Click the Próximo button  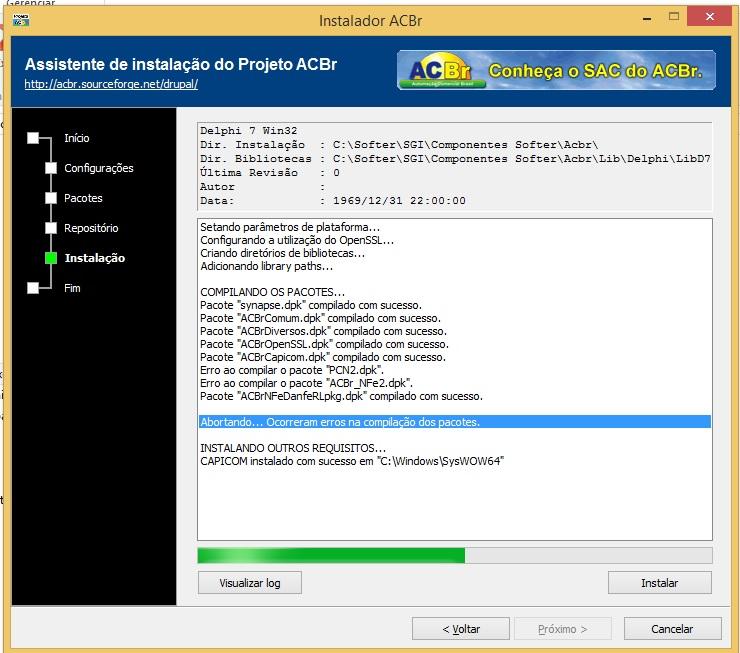pyautogui.click(x=563, y=628)
